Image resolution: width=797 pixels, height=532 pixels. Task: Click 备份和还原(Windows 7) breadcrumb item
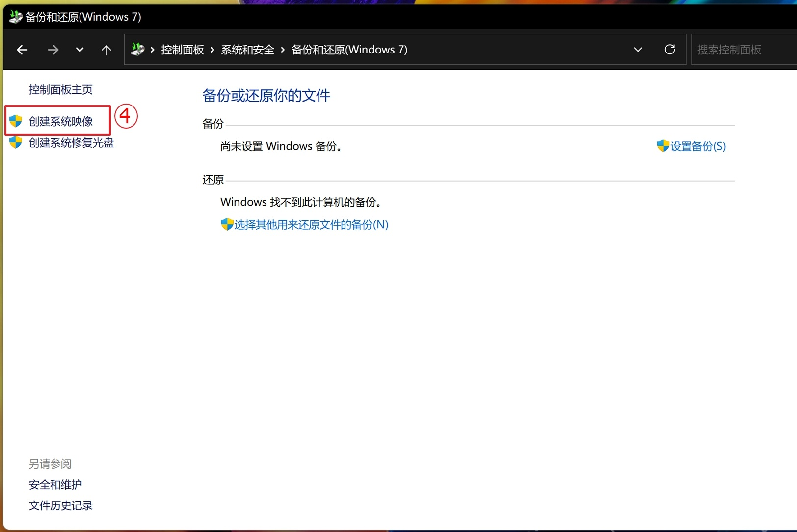[349, 50]
